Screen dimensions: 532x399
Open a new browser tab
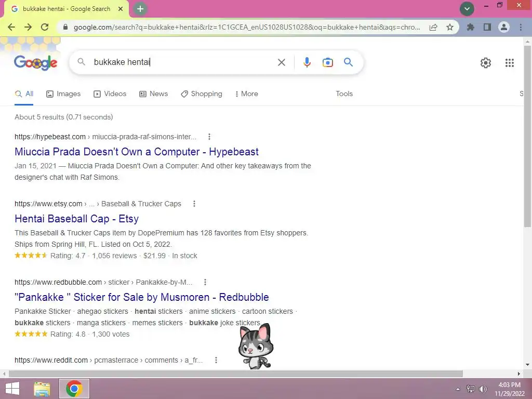[x=140, y=9]
